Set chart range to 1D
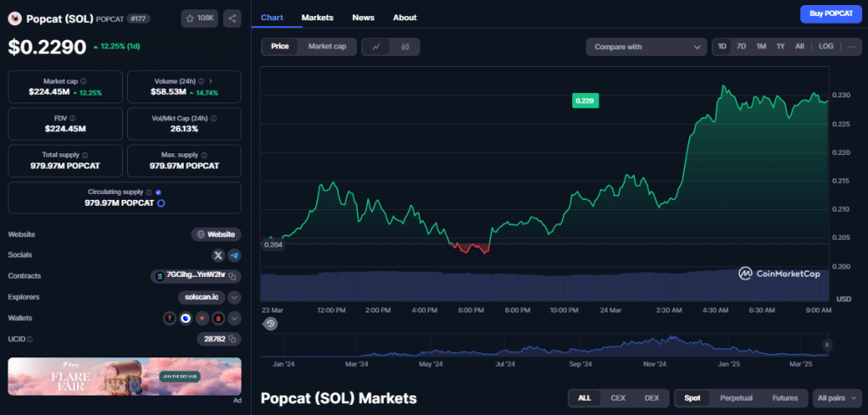868x415 pixels. click(x=722, y=47)
